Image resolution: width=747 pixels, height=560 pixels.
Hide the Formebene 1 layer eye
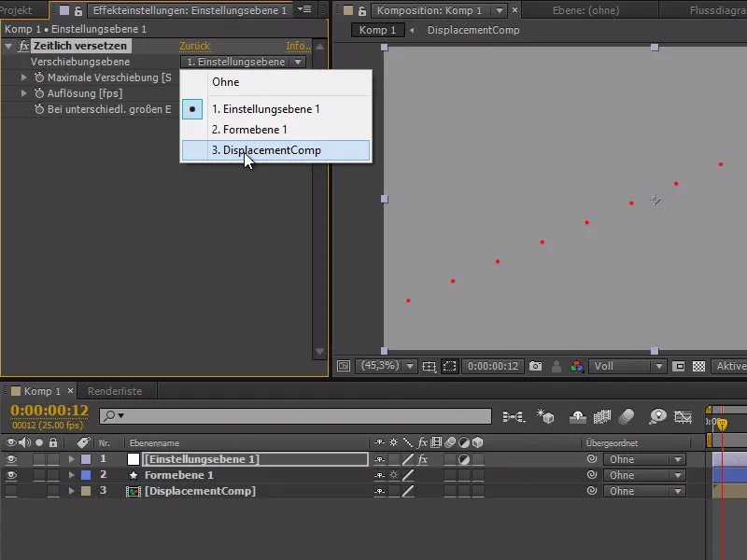coord(11,475)
